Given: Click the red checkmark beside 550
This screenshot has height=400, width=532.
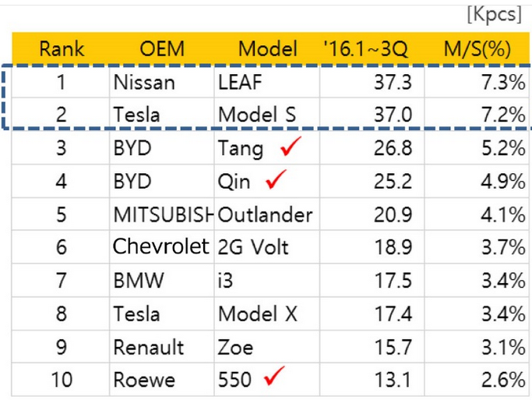Looking at the screenshot, I should tap(274, 378).
